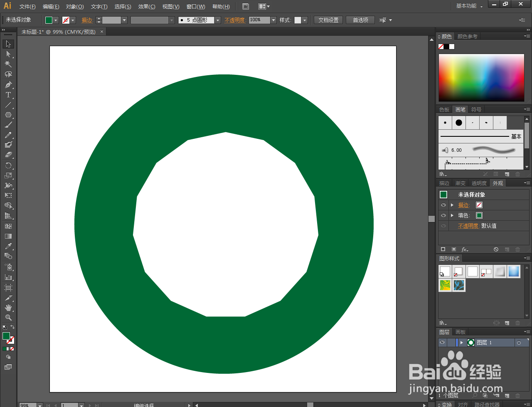Select the Gradient tool

click(x=8, y=236)
